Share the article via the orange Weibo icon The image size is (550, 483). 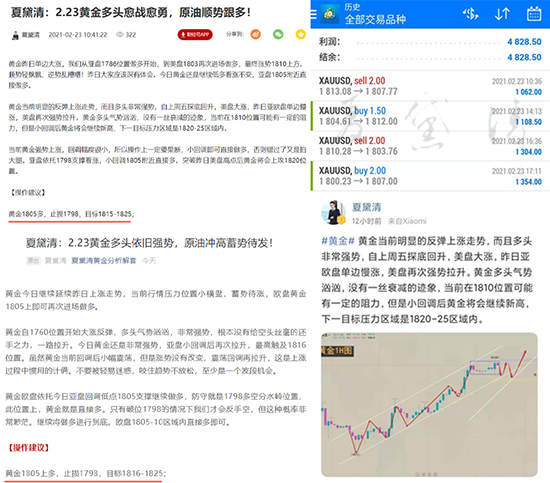click(256, 34)
